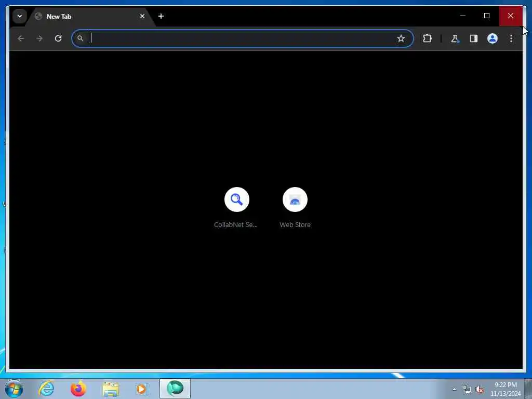The image size is (532, 399).
Task: Open the network status tray icon
Action: (467, 390)
